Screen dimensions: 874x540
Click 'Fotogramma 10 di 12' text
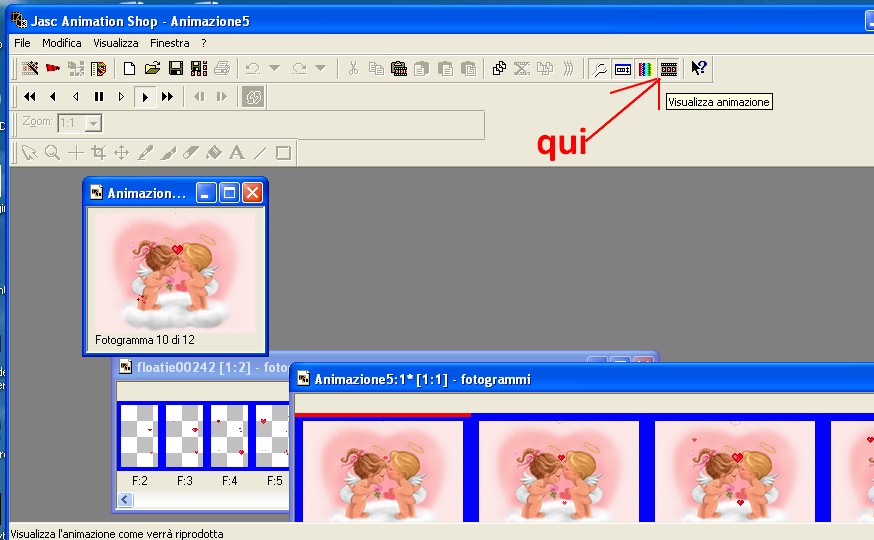pos(145,340)
